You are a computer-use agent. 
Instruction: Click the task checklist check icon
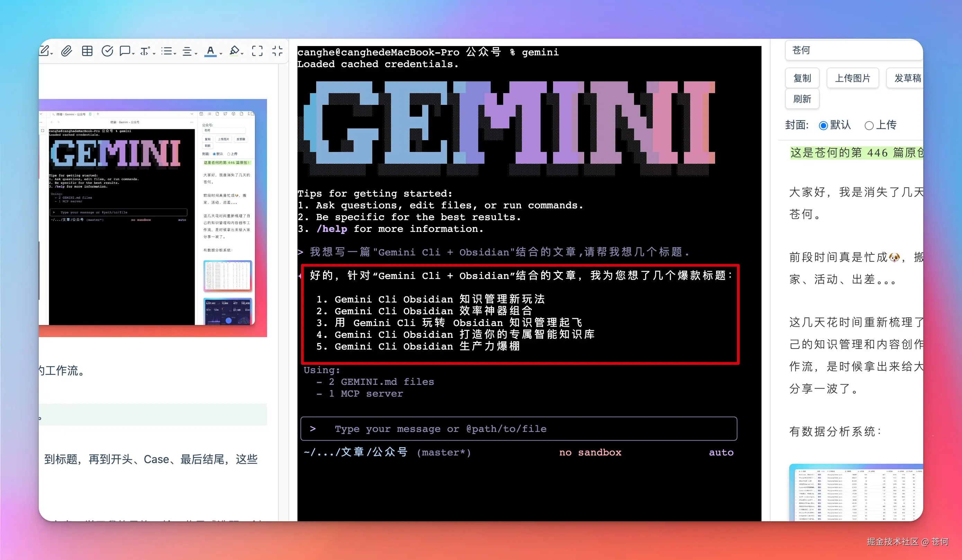tap(107, 51)
